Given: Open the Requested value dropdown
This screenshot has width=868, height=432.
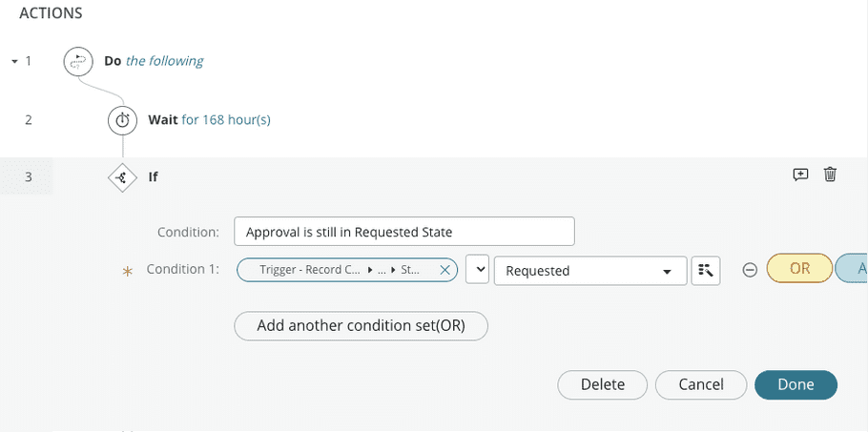Looking at the screenshot, I should [x=590, y=271].
